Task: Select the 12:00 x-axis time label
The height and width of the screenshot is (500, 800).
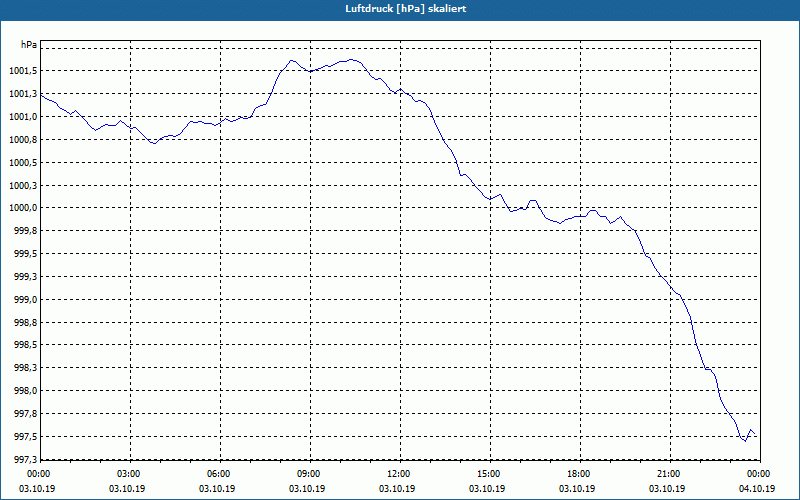Action: 398,474
